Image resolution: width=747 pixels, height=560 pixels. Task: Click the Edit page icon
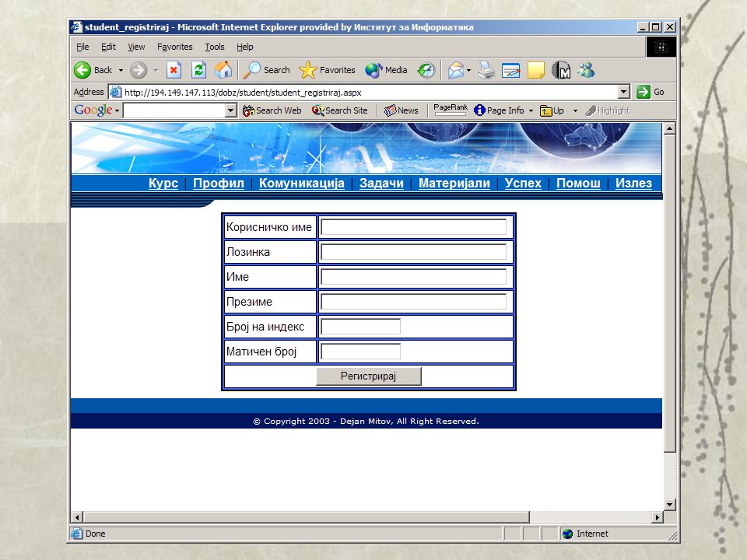(x=510, y=70)
